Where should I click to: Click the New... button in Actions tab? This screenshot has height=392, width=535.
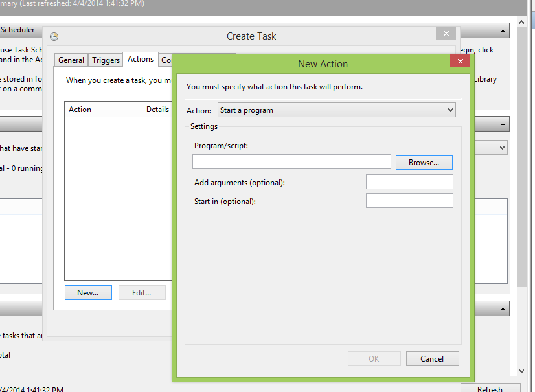[x=88, y=293]
